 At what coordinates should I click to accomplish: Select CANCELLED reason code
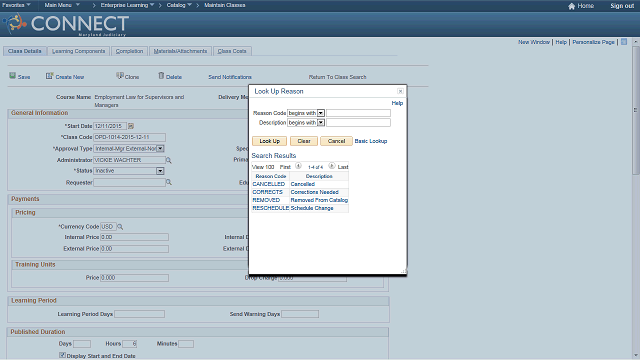click(269, 184)
